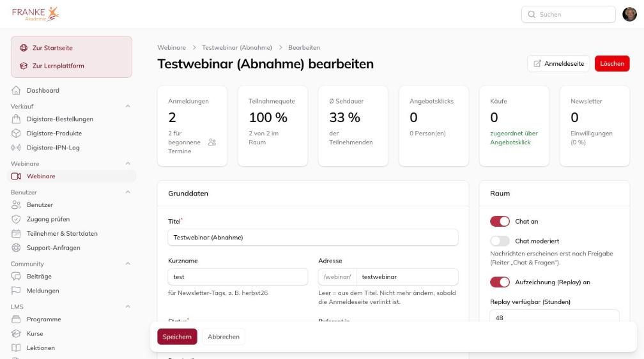The height and width of the screenshot is (359, 644).
Task: Click Zur Startseite link
Action: 52,48
